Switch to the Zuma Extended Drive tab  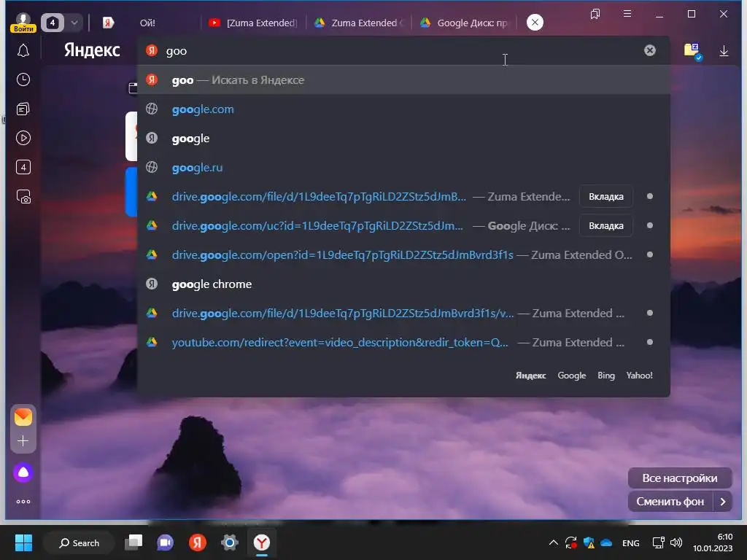pyautogui.click(x=359, y=23)
